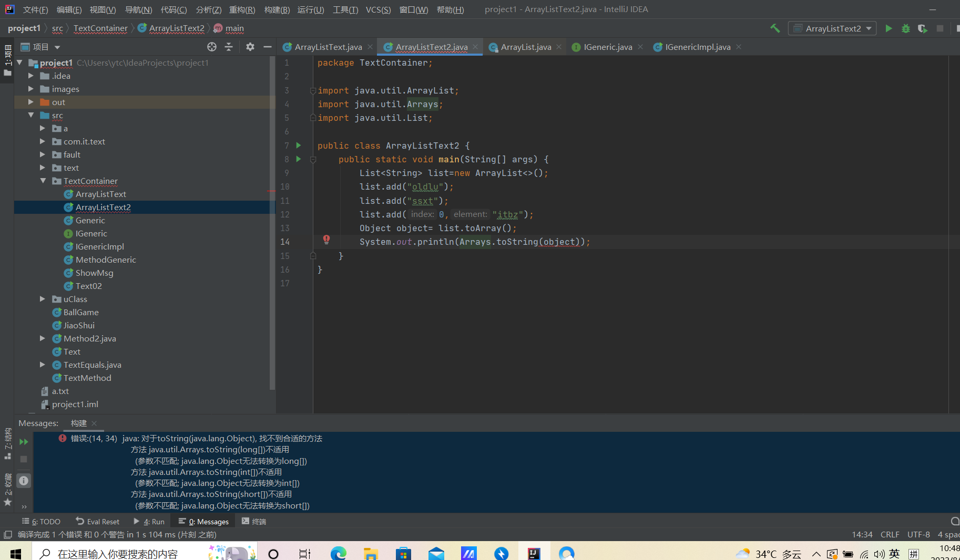960x560 pixels.
Task: Select ArrayListText class in project tree
Action: (x=100, y=194)
